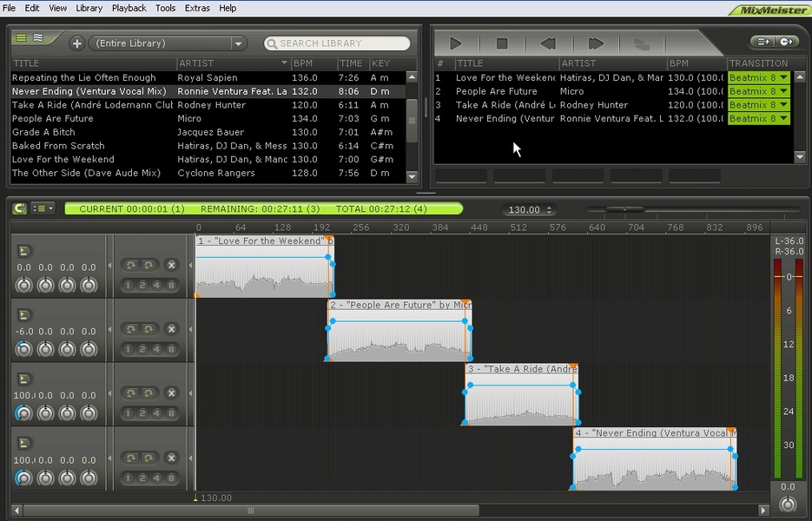Toggle the green flag on track one
This screenshot has height=521, width=812.
[x=24, y=251]
